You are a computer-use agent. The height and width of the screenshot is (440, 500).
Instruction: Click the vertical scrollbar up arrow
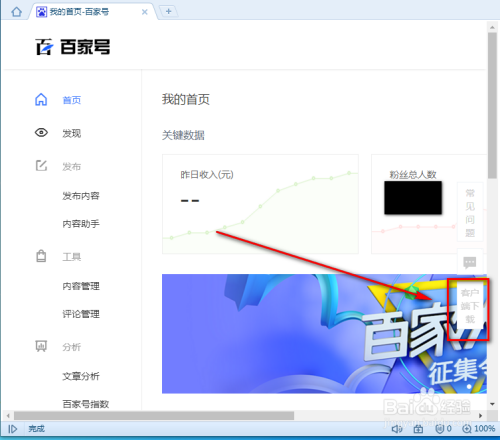point(492,27)
